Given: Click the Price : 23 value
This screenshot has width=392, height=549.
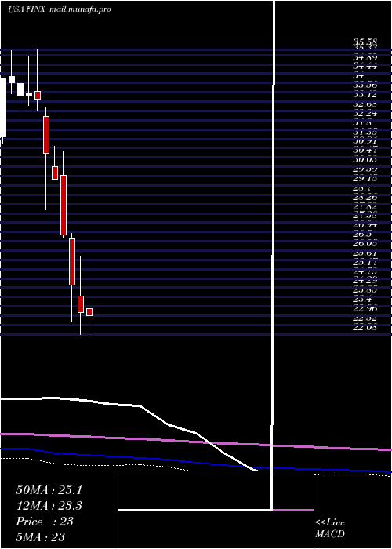Looking at the screenshot, I should 45,522.
